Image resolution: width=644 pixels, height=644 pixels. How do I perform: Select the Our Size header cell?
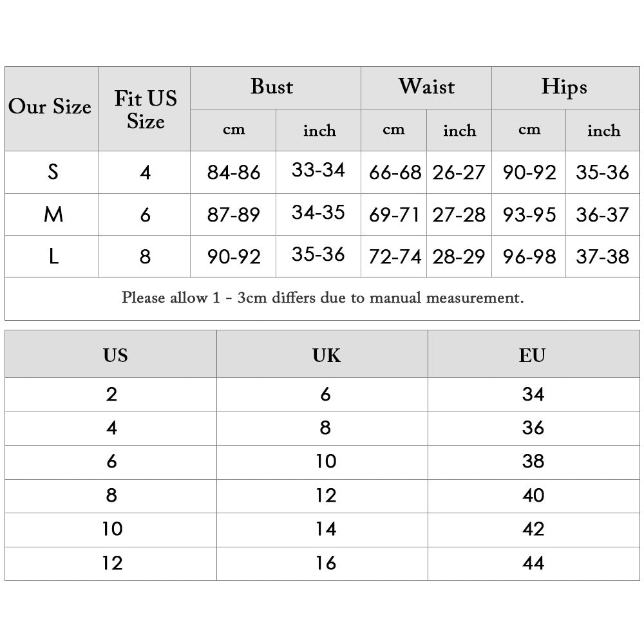[x=50, y=107]
